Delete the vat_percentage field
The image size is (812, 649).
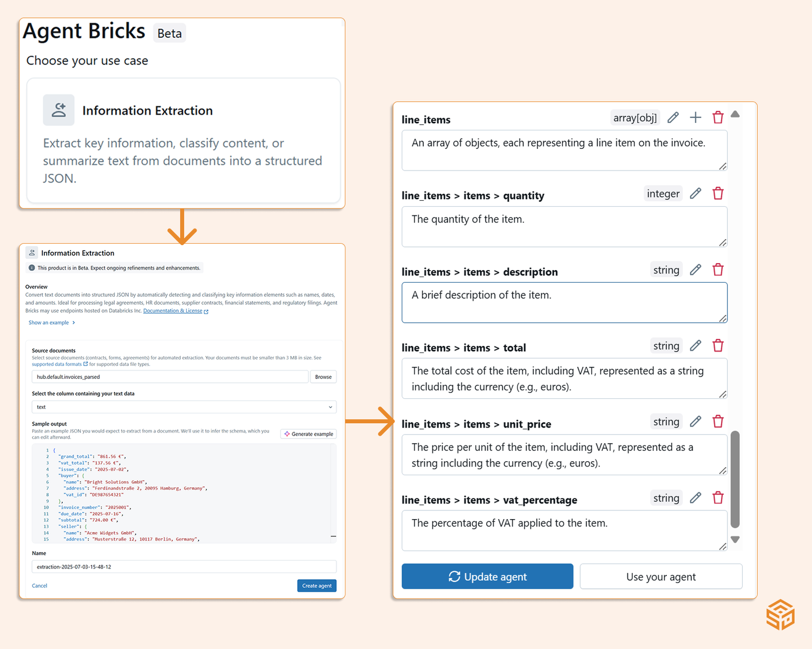point(718,497)
